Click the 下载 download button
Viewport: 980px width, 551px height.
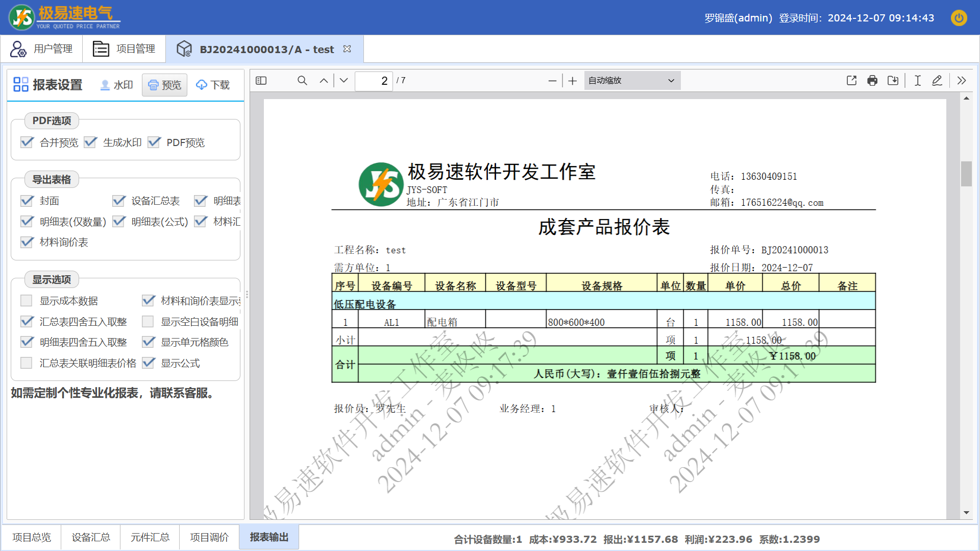click(213, 85)
